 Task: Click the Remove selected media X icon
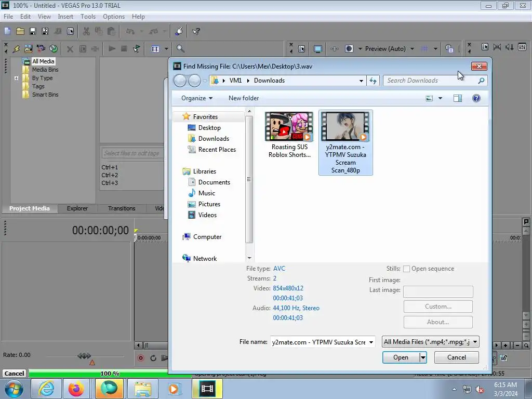click(70, 49)
